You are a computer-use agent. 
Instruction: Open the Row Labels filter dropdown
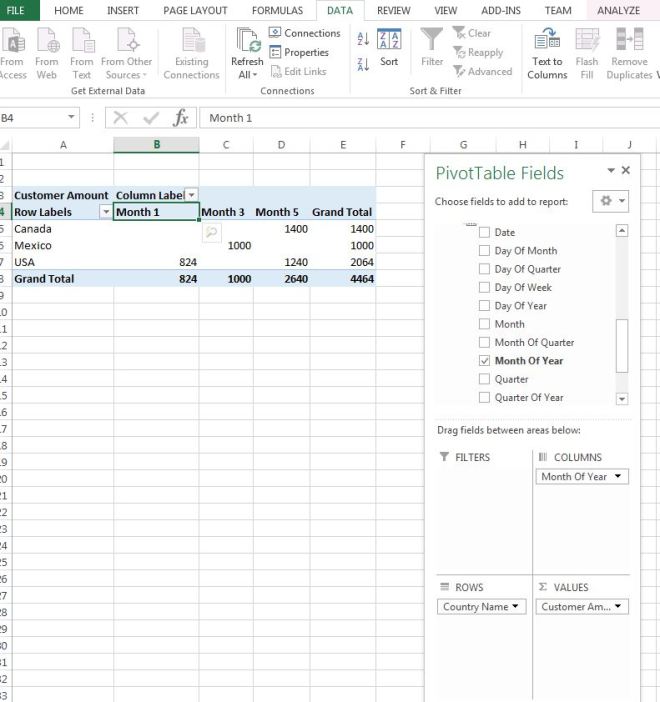[x=106, y=212]
